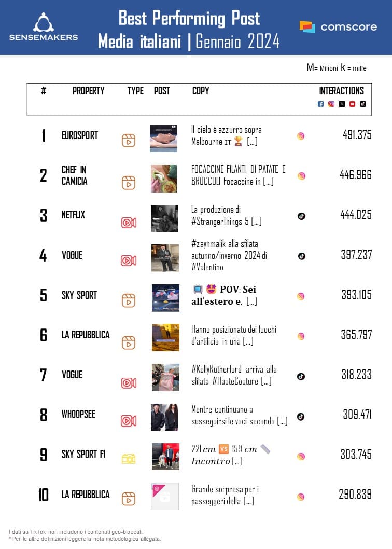
Task: Click the Sensemakers logo
Action: pyautogui.click(x=44, y=27)
